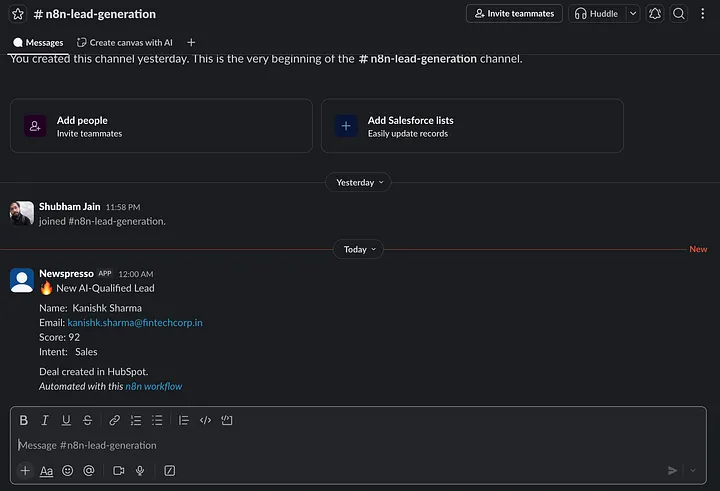Insert a code block
720x491 pixels.
[x=227, y=420]
